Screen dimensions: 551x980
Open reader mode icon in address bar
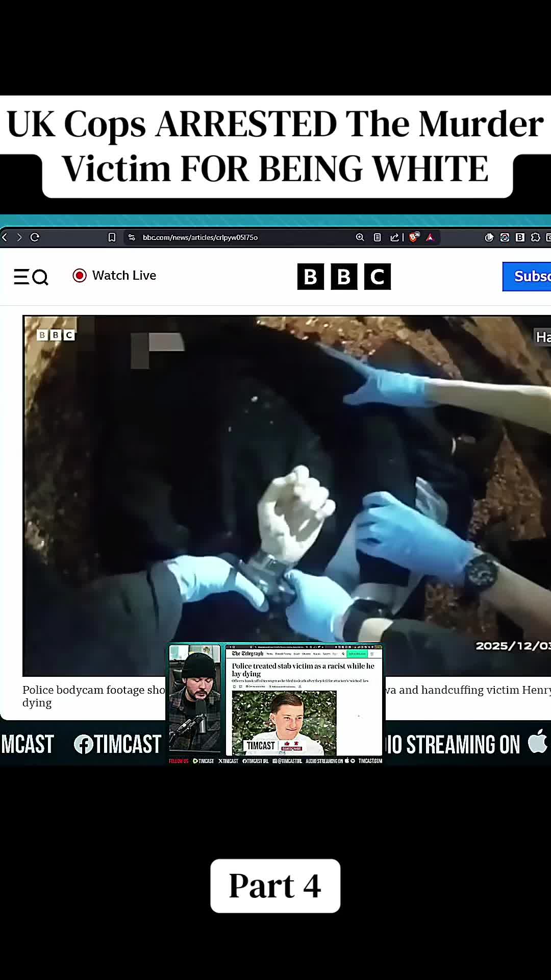coord(377,237)
